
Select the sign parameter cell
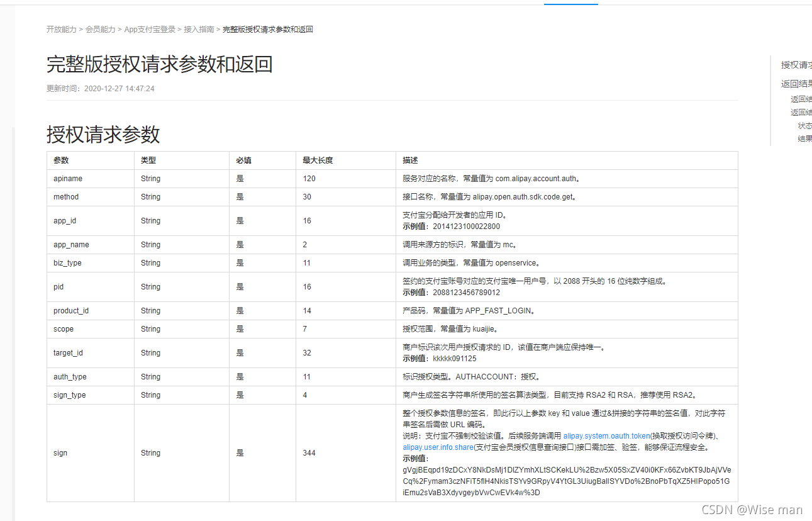pyautogui.click(x=91, y=453)
